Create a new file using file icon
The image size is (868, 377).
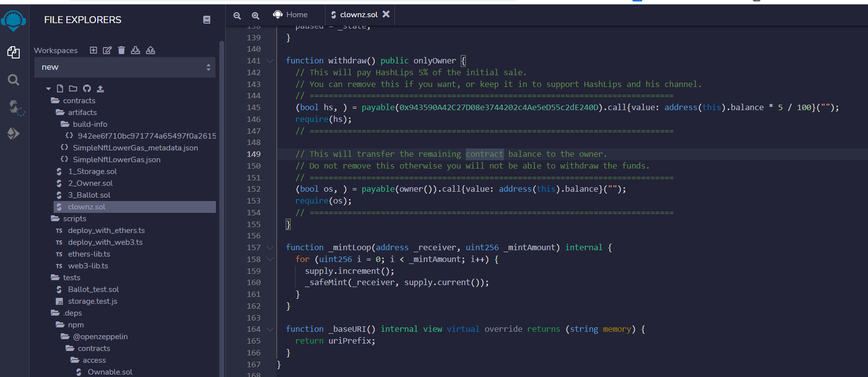click(60, 88)
